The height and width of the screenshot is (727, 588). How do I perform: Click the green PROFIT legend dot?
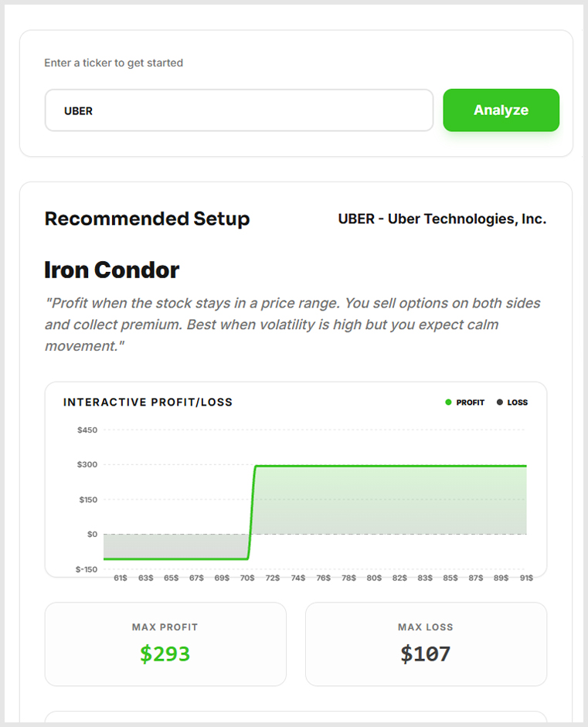448,403
